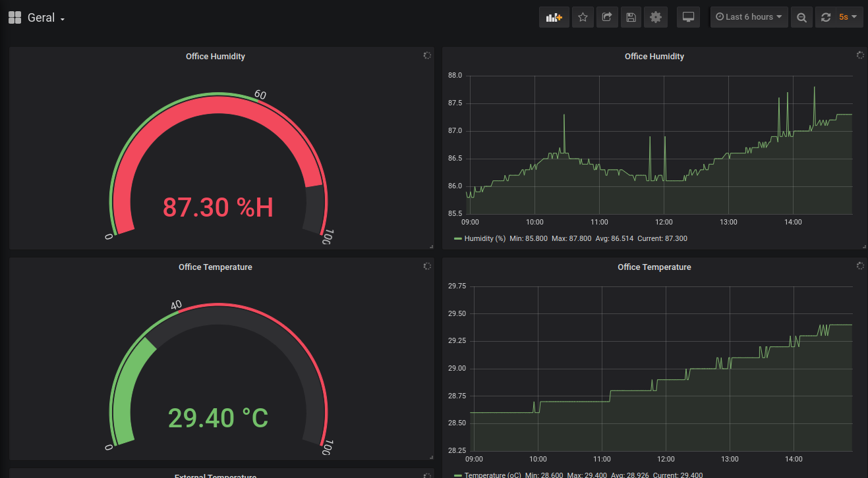Open the 5s refresh interval dropdown
The image size is (868, 478).
tap(849, 17)
